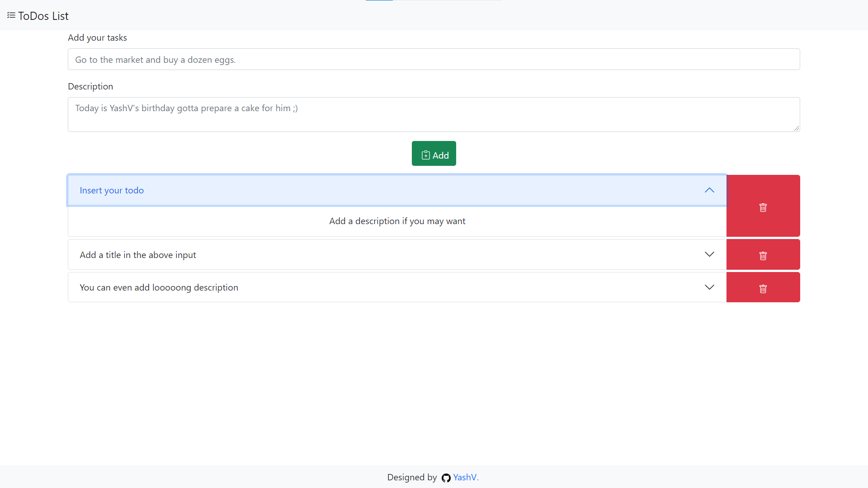
Task: Click the ToDos List checklist icon
Action: tap(11, 15)
